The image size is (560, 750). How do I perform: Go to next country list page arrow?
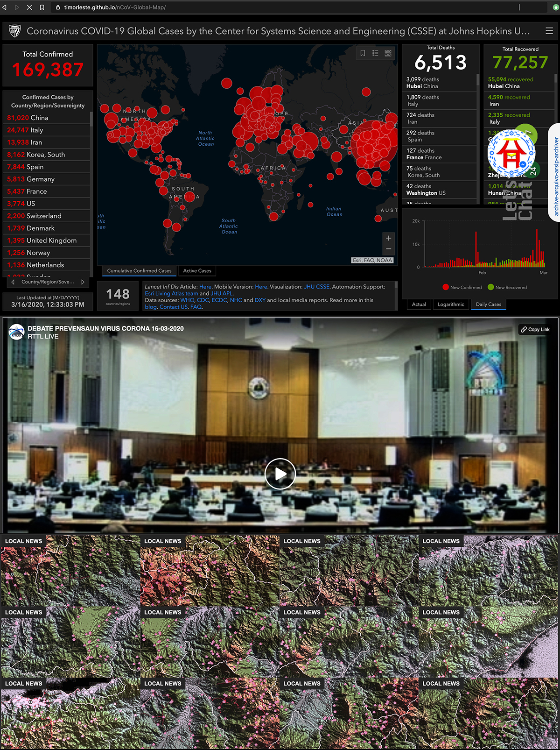83,282
